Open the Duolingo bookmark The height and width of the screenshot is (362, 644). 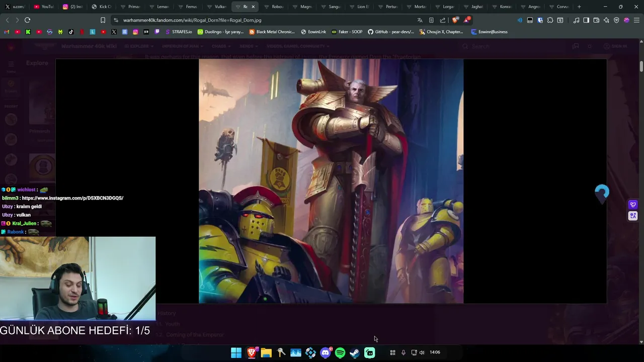[221, 32]
